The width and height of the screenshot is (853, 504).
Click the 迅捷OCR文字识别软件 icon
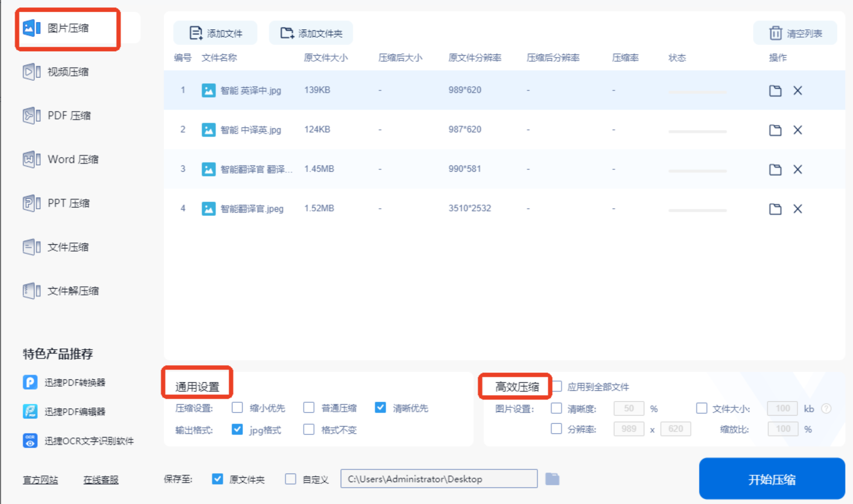[x=30, y=441]
